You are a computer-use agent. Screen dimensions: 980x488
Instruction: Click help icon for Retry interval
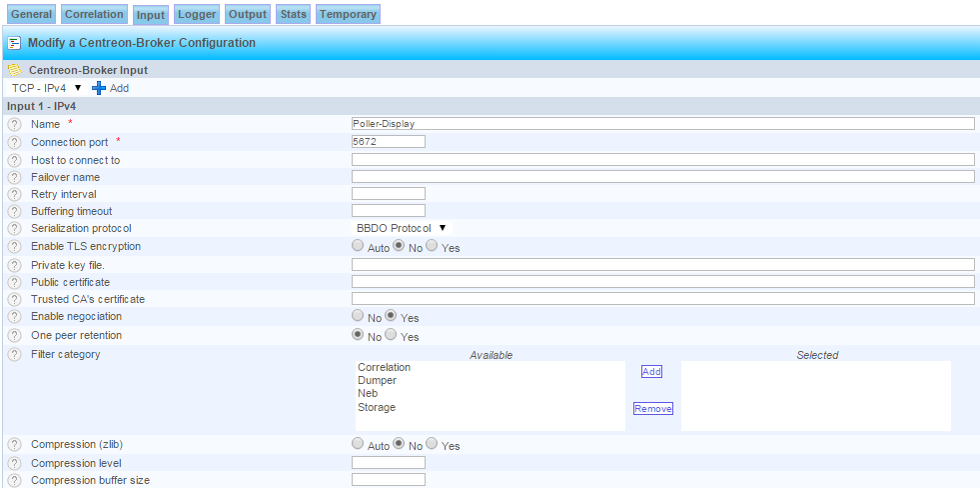(x=14, y=194)
